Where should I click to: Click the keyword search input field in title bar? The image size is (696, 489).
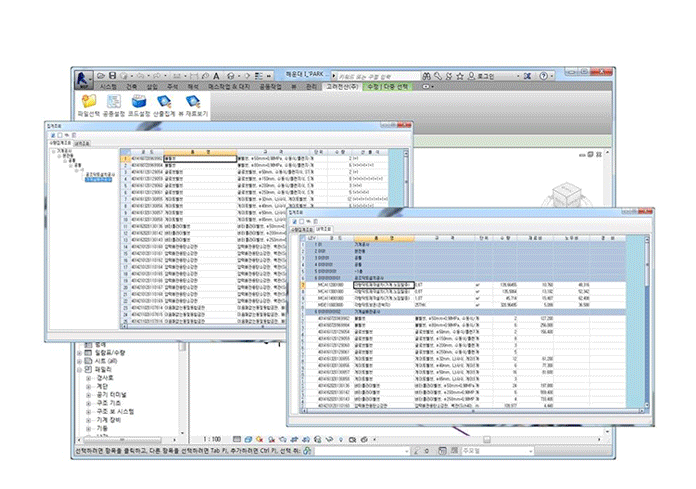[368, 75]
